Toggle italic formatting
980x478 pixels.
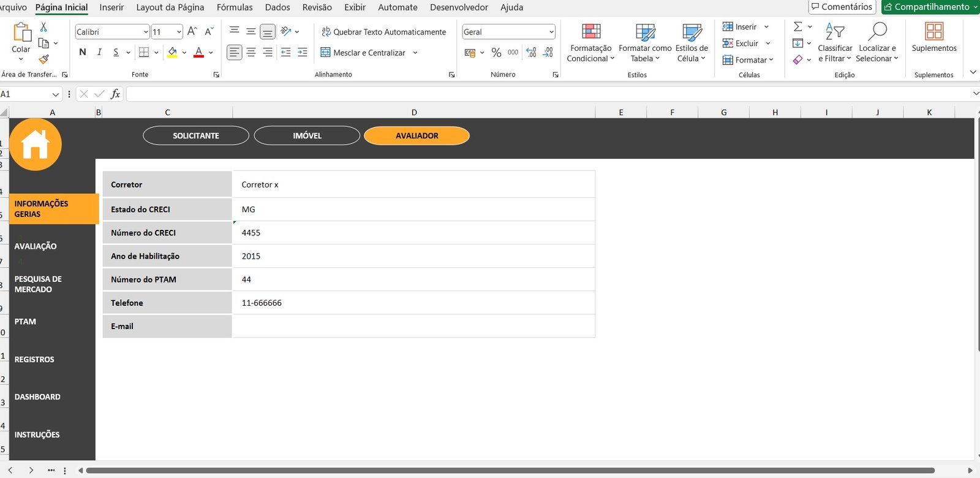pos(99,53)
